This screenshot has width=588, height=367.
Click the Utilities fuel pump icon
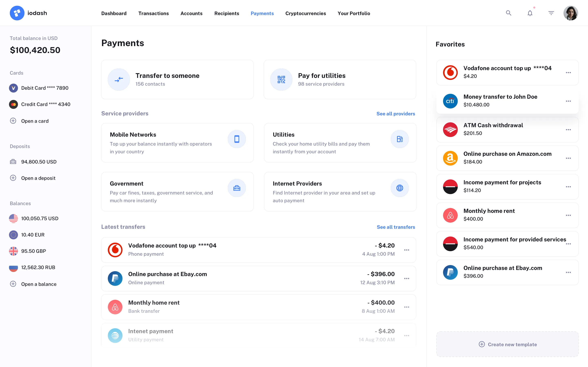point(399,139)
